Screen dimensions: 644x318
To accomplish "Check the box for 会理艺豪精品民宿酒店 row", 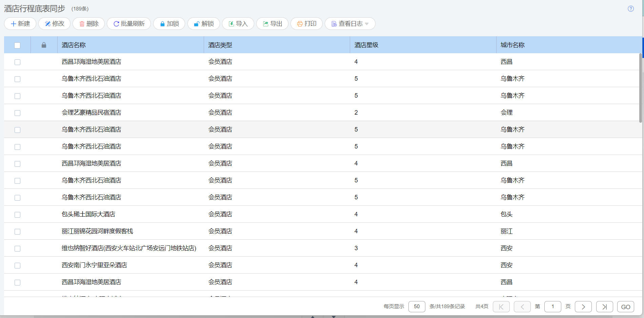I will [17, 113].
